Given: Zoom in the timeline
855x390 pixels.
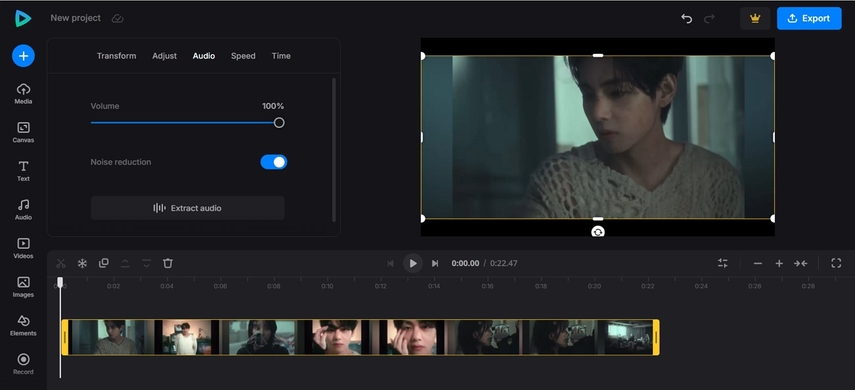Looking at the screenshot, I should click(779, 263).
